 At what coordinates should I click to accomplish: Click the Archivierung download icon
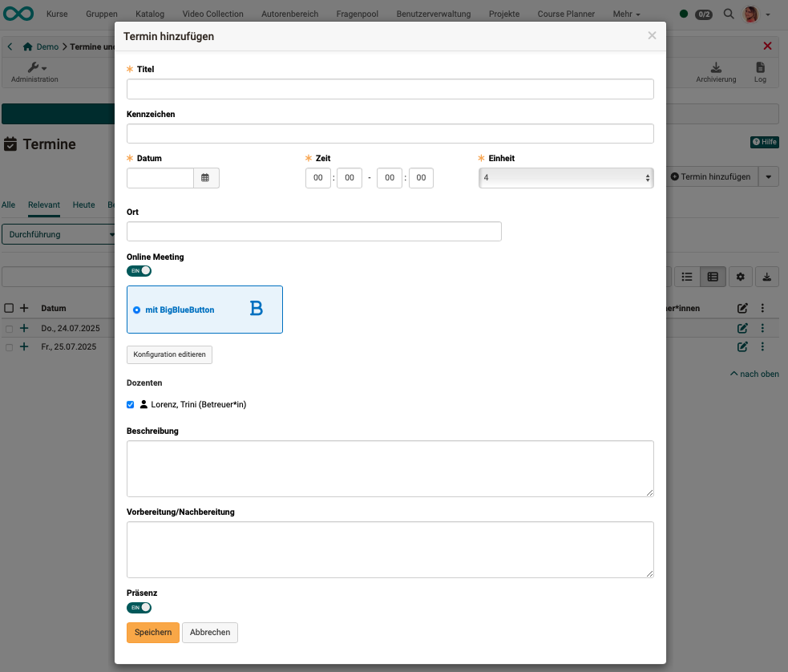click(716, 68)
